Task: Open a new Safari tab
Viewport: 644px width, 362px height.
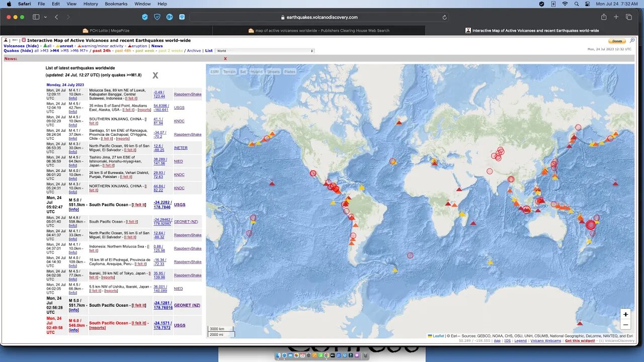Action: (x=616, y=17)
